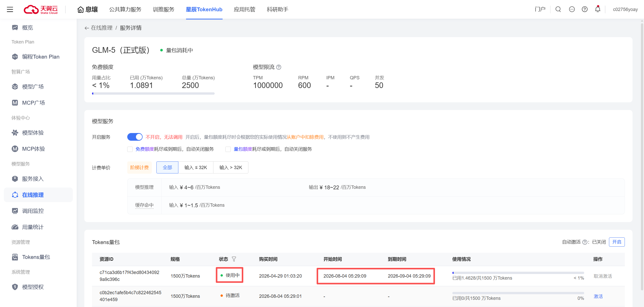Screen dimensions: 644x307
Task: Click the 模型广场 sidebar icon
Action: tap(15, 87)
